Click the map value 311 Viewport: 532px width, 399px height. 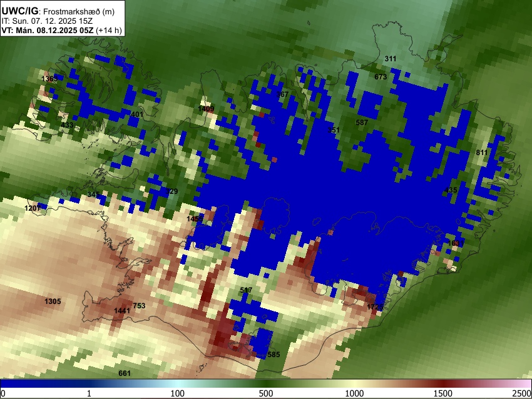(390, 59)
